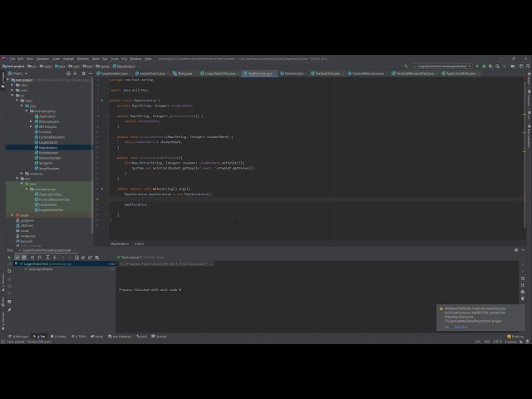Open the Navigate menu
Image resolution: width=532 pixels, height=399 pixels.
point(42,59)
